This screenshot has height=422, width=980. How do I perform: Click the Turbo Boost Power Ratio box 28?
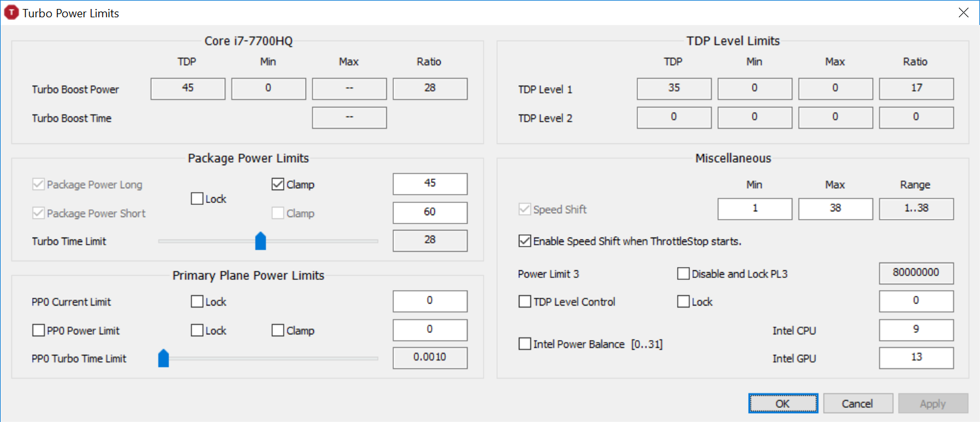[430, 89]
